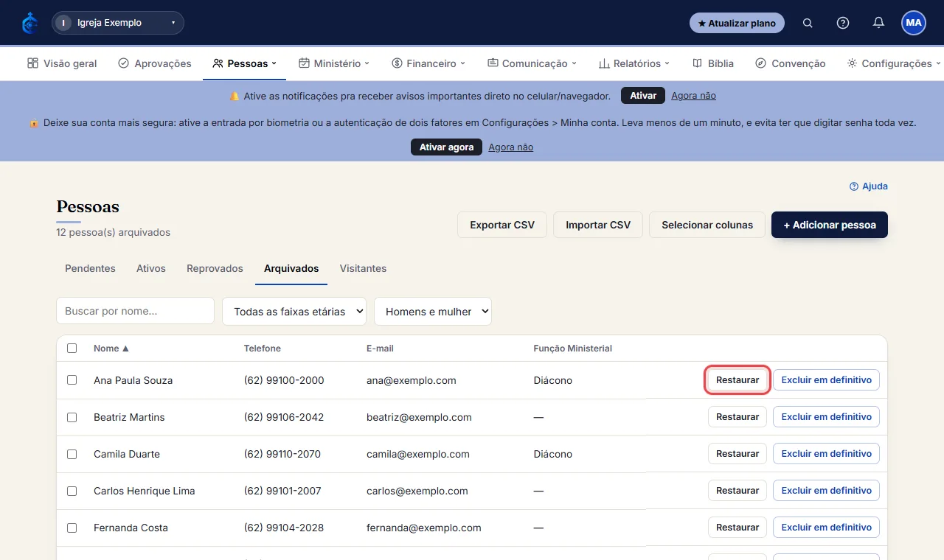Expand the Comunicação menu
The image size is (944, 560).
click(532, 63)
